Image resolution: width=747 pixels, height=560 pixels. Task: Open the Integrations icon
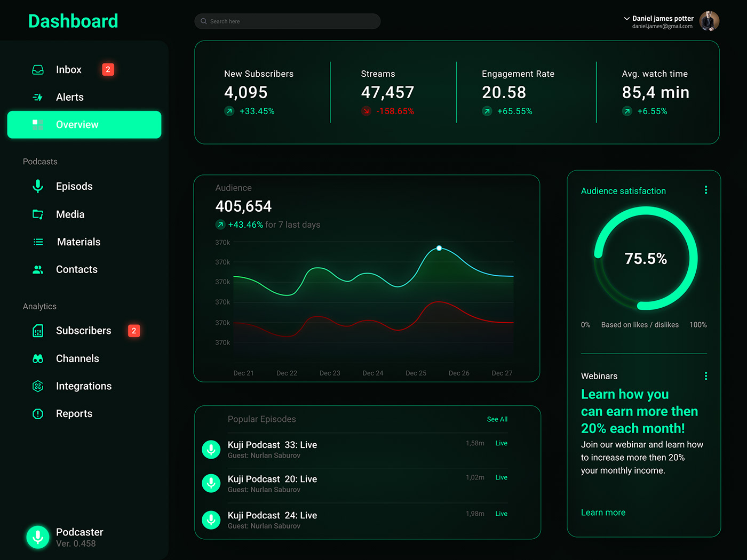point(37,386)
